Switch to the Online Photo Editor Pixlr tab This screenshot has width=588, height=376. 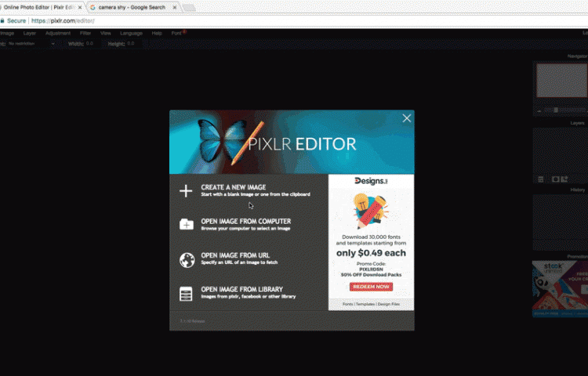click(39, 7)
